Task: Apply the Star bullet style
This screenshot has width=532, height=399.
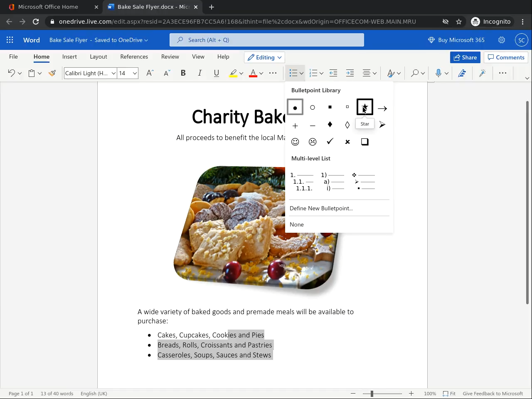Action: (x=365, y=107)
